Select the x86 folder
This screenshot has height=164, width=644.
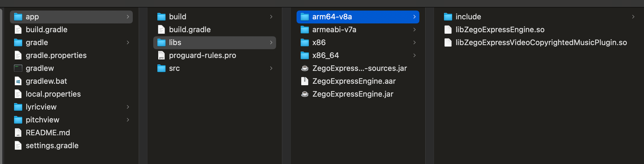(x=358, y=42)
